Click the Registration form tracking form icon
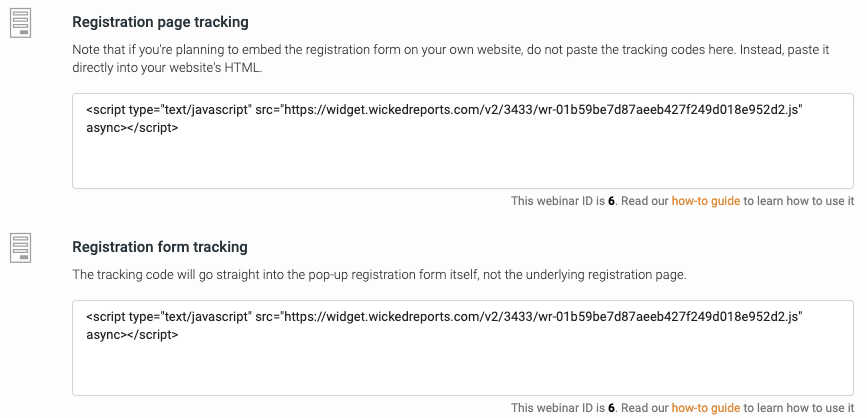Image resolution: width=867 pixels, height=418 pixels. [x=20, y=248]
